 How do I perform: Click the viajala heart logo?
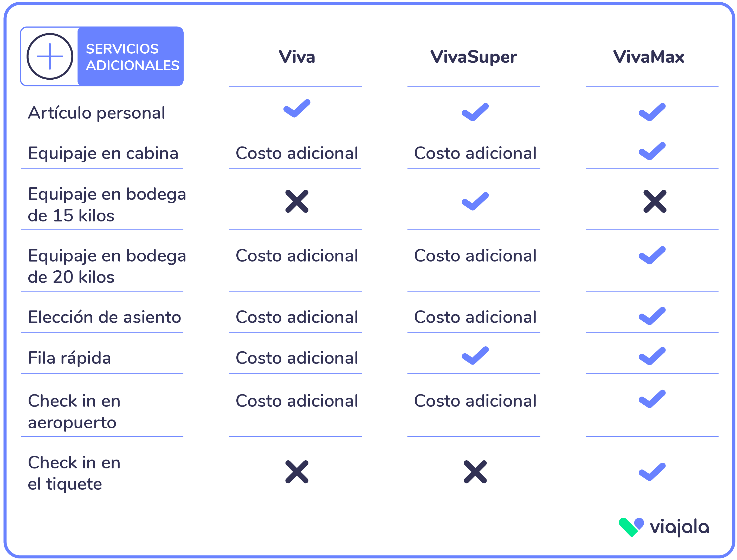click(631, 527)
